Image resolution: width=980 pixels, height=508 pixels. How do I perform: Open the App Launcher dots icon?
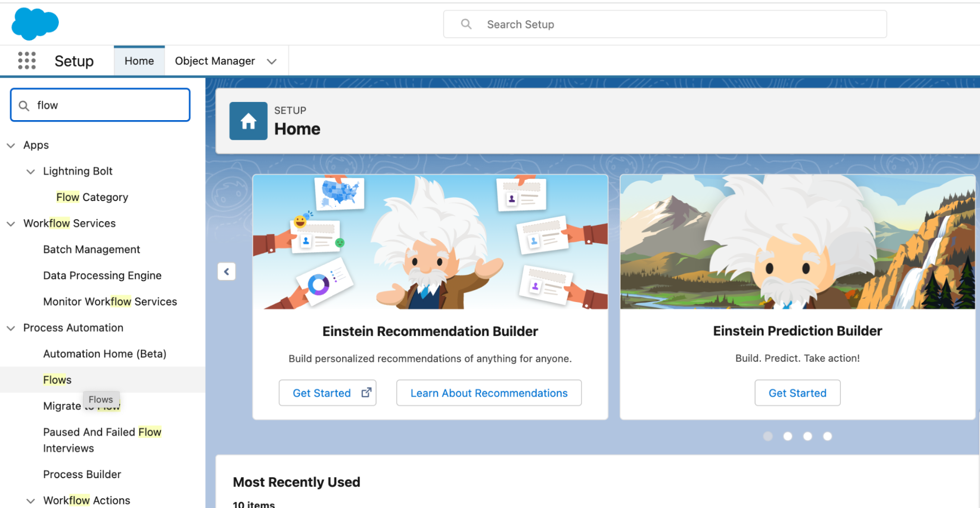(x=27, y=61)
